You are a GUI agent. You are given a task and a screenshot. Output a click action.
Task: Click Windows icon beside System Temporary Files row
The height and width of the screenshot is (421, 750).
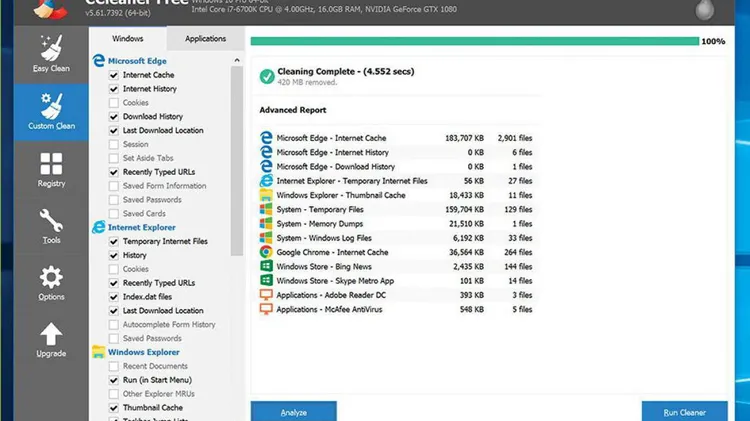(266, 210)
